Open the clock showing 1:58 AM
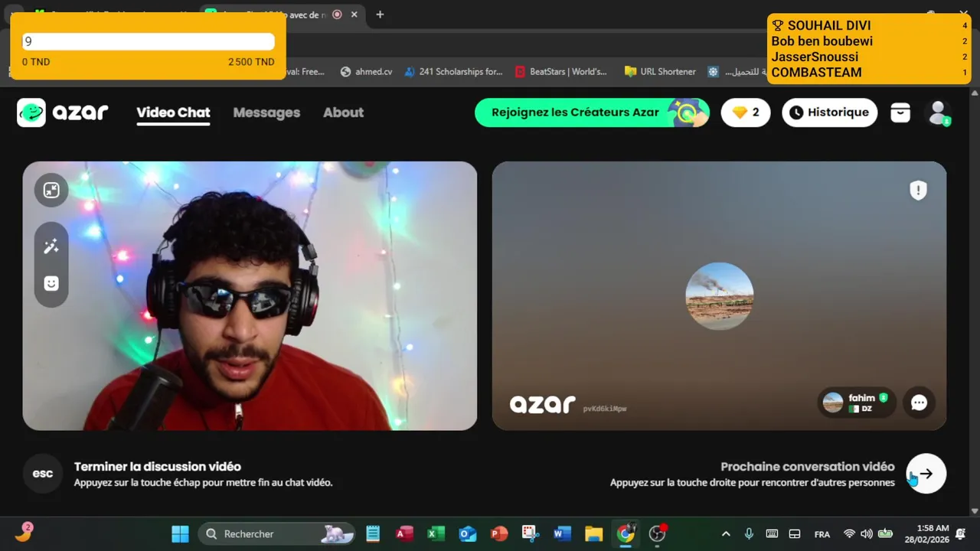The image size is (980, 551). [x=926, y=533]
